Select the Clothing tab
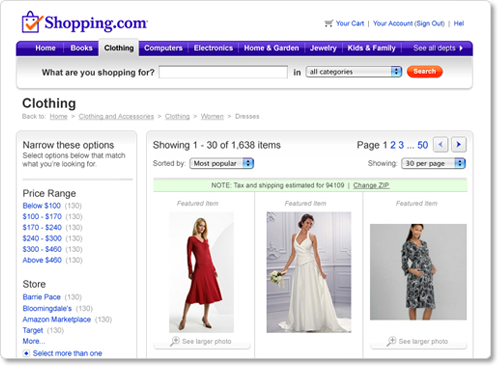The image size is (498, 367). (x=119, y=48)
